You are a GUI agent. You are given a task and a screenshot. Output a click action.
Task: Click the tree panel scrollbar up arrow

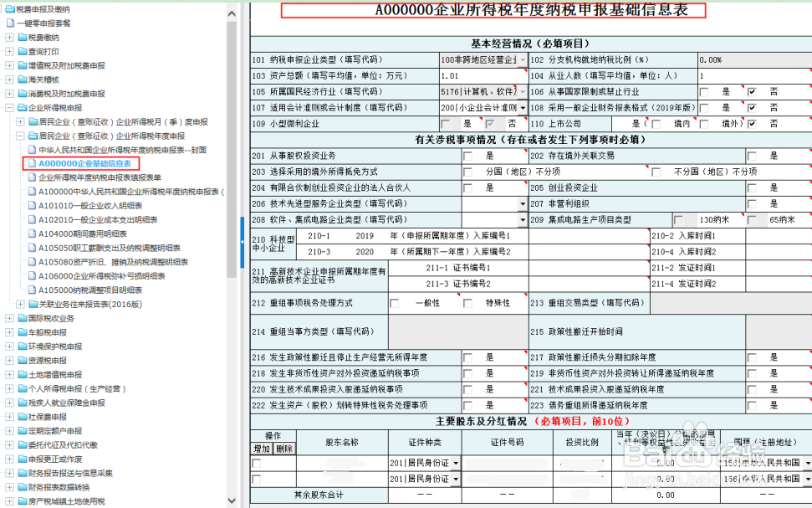pos(232,14)
